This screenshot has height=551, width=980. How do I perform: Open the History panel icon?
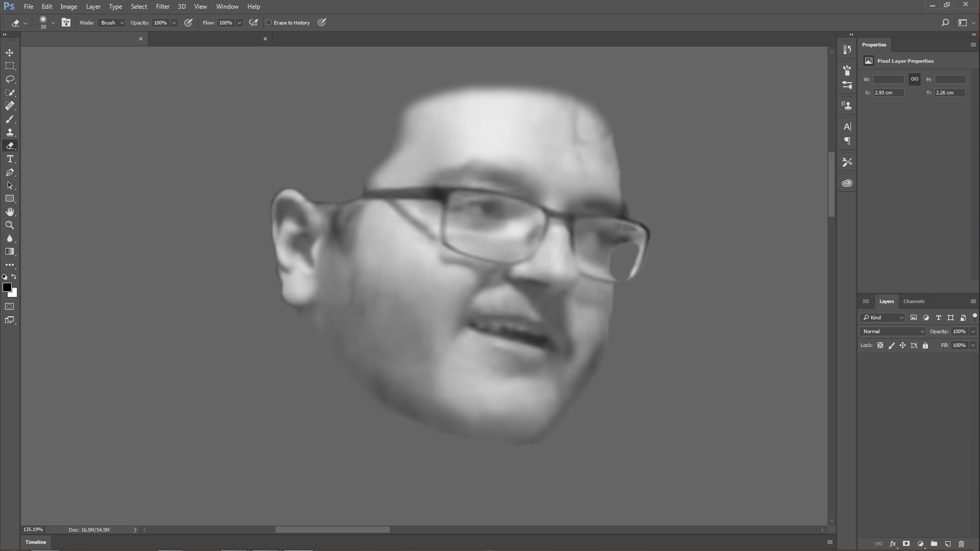tap(847, 49)
